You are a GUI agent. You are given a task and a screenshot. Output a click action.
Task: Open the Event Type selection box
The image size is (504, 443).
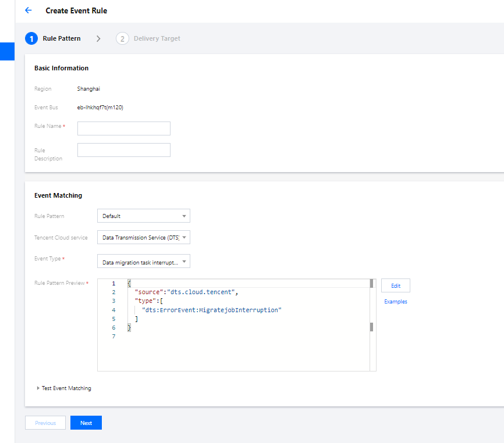(140, 262)
